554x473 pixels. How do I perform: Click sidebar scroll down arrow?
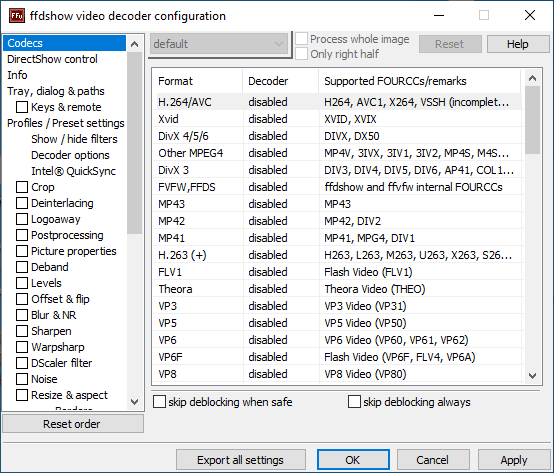[x=134, y=402]
